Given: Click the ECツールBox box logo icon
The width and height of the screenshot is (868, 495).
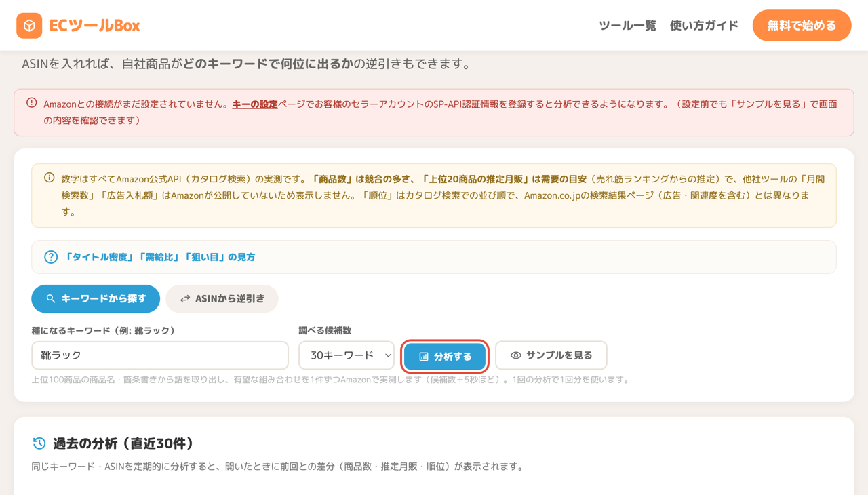Looking at the screenshot, I should [x=29, y=26].
